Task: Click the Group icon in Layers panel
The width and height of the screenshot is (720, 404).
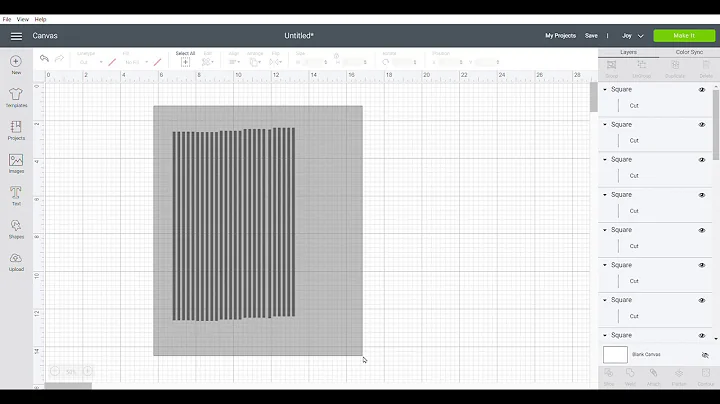Action: click(x=611, y=65)
